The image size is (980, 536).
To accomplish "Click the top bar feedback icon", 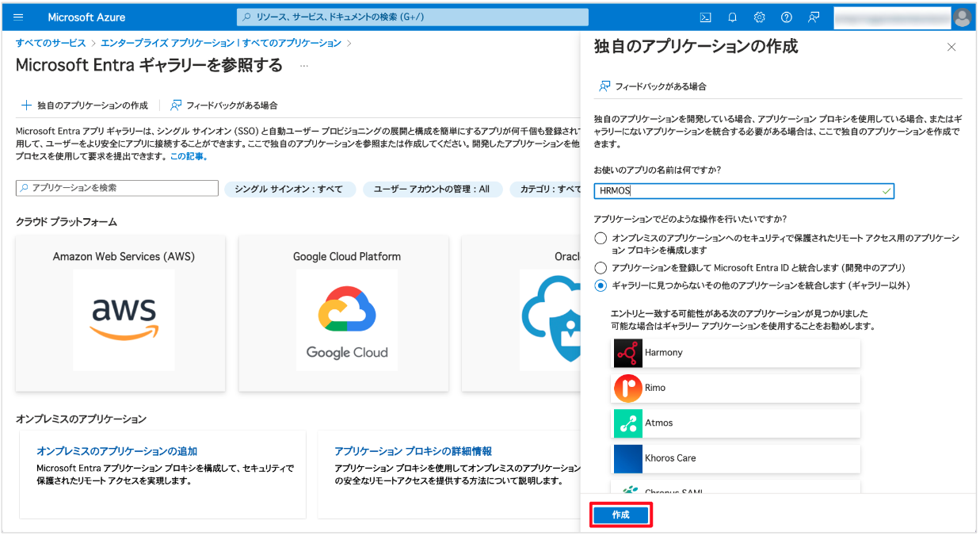I will coord(814,17).
